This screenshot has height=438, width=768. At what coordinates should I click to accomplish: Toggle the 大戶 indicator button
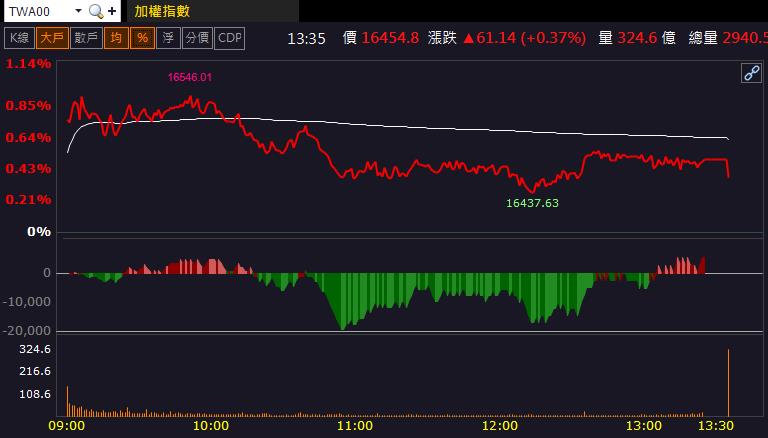tap(52, 38)
